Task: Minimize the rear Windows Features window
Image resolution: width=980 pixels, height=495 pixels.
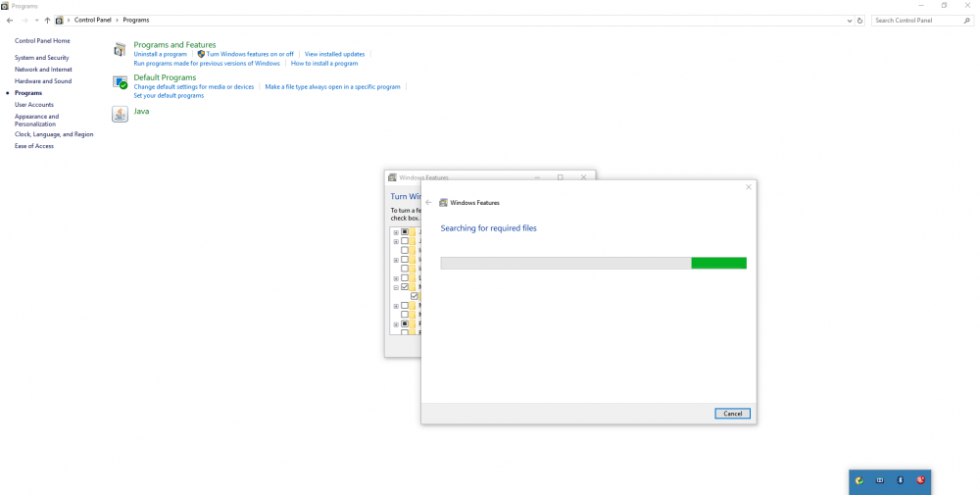Action: [x=537, y=177]
